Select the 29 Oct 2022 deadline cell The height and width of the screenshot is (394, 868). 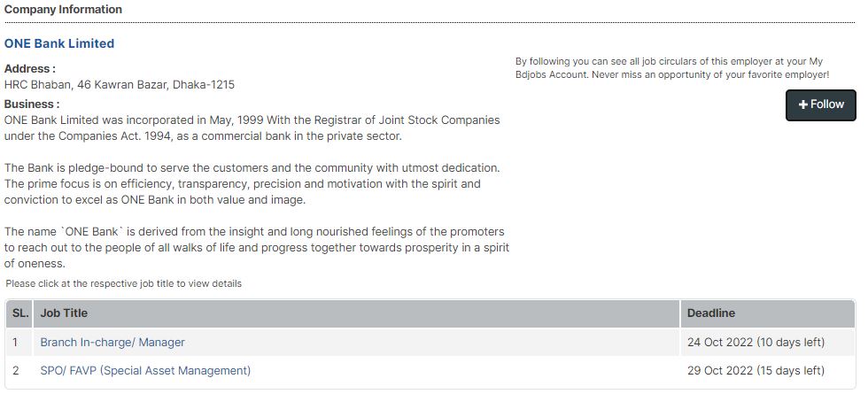click(x=756, y=371)
